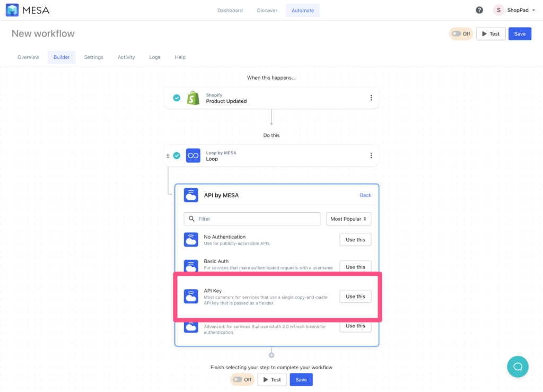The image size is (543, 392).
Task: Open the help question mark icon
Action: tap(479, 10)
